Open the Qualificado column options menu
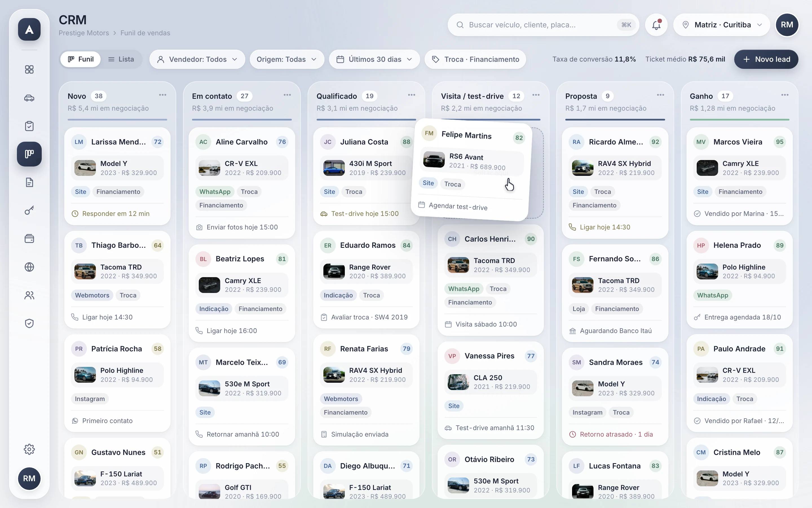The image size is (812, 508). coord(412,95)
